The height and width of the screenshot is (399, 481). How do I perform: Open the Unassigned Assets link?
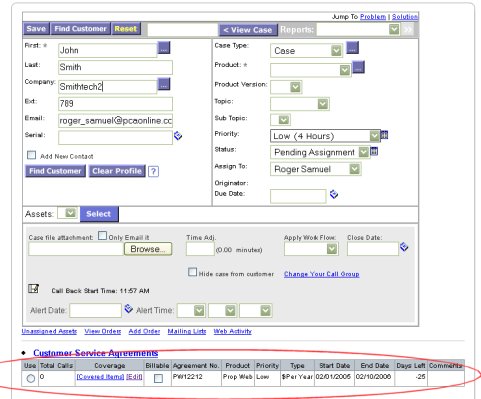coord(49,331)
